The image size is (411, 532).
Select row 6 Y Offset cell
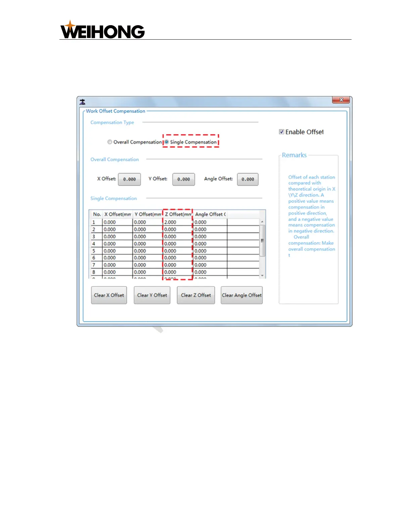point(148,258)
